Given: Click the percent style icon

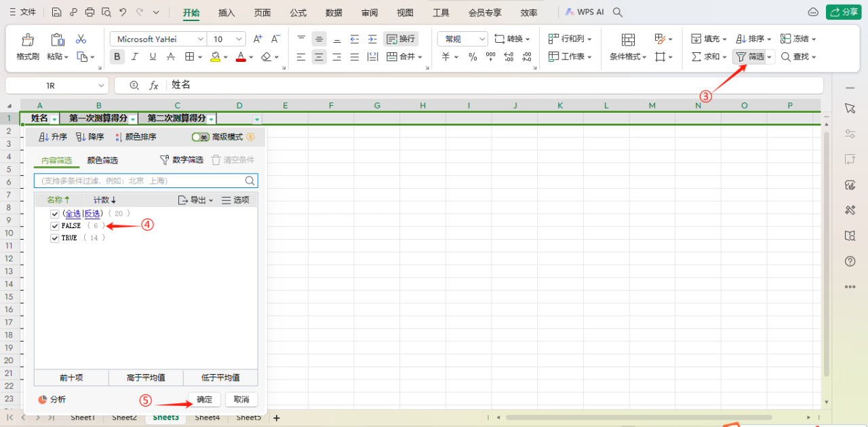Looking at the screenshot, I should pos(473,57).
